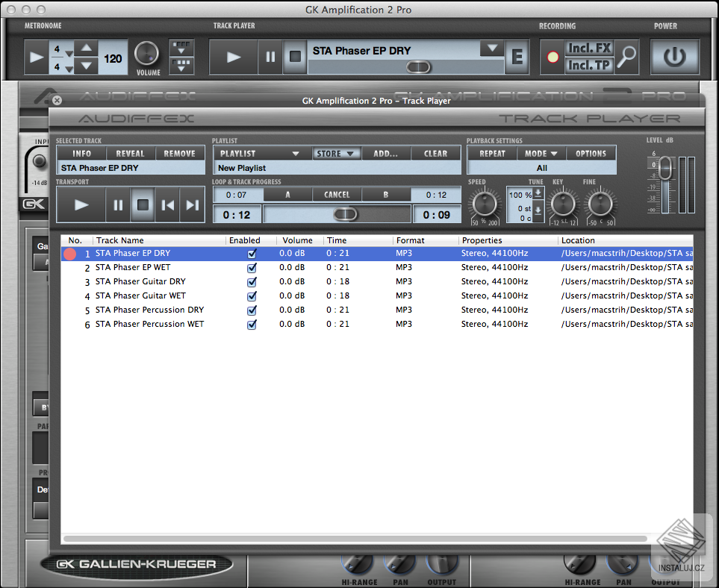Click the track list horizontal scrollbar
719x588 pixels.
355,539
